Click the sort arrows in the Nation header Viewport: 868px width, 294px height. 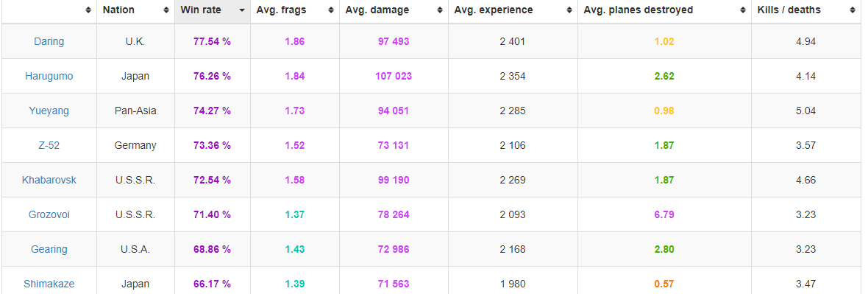pos(166,10)
